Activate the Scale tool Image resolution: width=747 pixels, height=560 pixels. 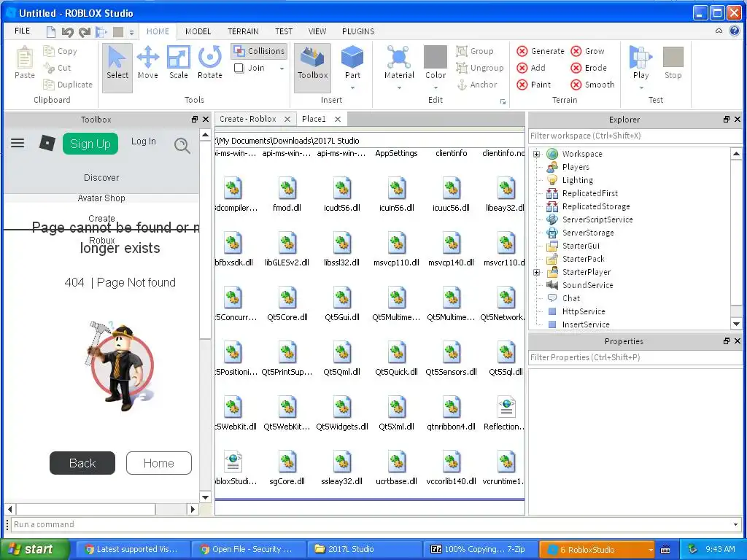pyautogui.click(x=179, y=63)
